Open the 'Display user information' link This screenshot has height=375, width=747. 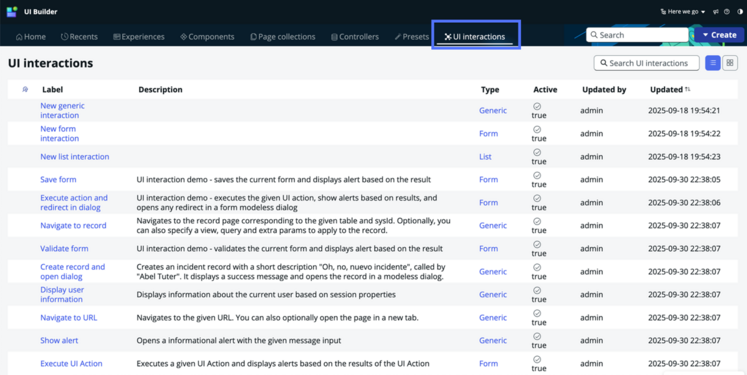click(62, 294)
